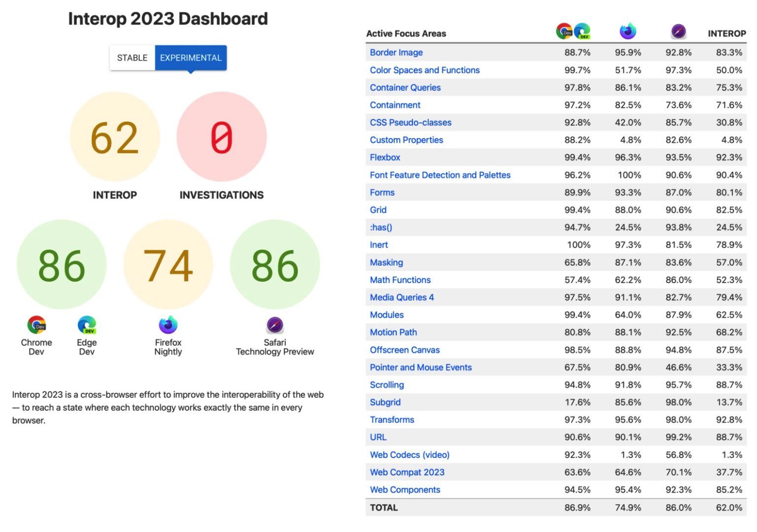The height and width of the screenshot is (532, 757).
Task: Open the Flexbox focus area link
Action: pos(385,157)
